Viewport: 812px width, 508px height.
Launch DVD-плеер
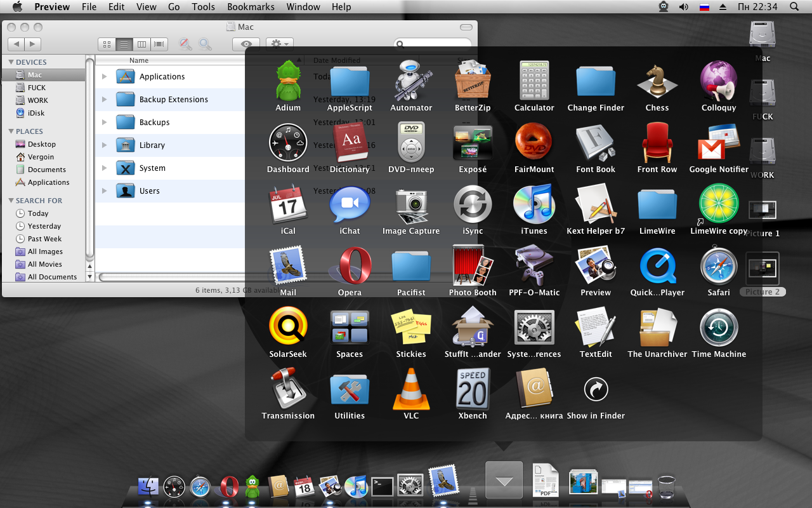(411, 143)
